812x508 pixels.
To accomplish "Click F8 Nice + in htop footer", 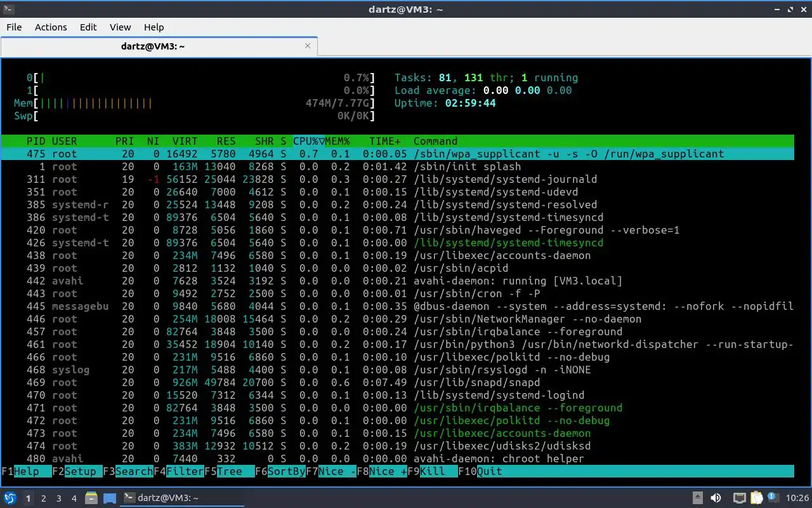I will [x=381, y=471].
